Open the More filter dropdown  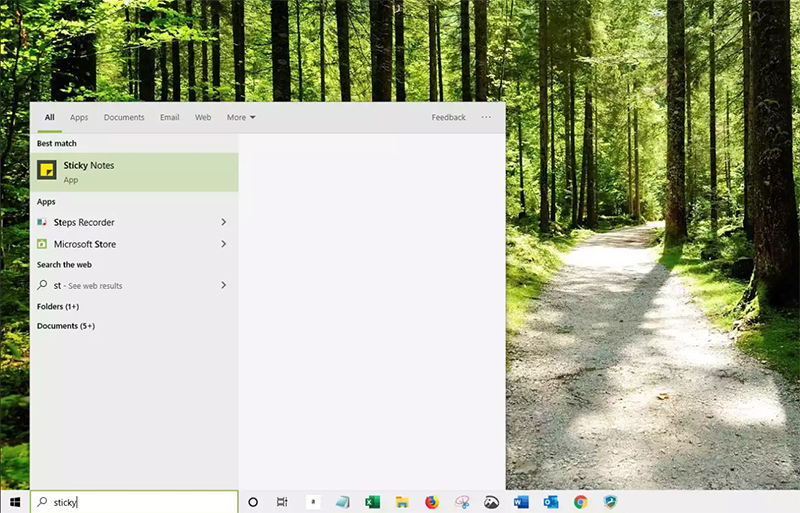[x=241, y=117]
